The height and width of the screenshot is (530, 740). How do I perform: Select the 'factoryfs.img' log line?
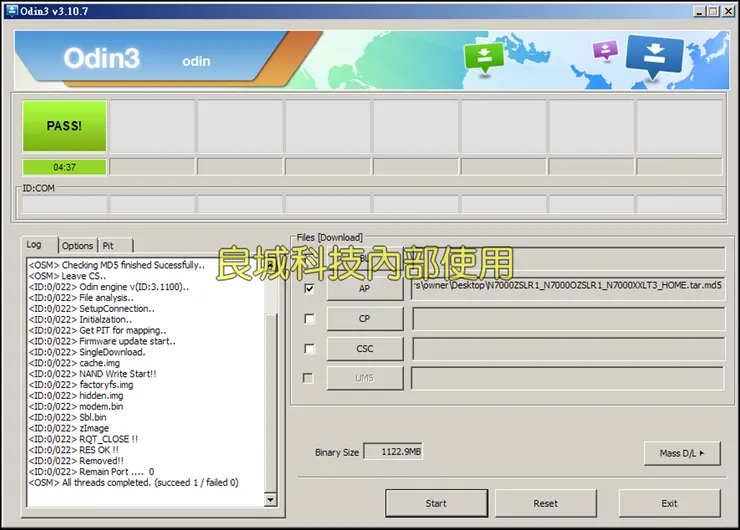click(x=81, y=385)
